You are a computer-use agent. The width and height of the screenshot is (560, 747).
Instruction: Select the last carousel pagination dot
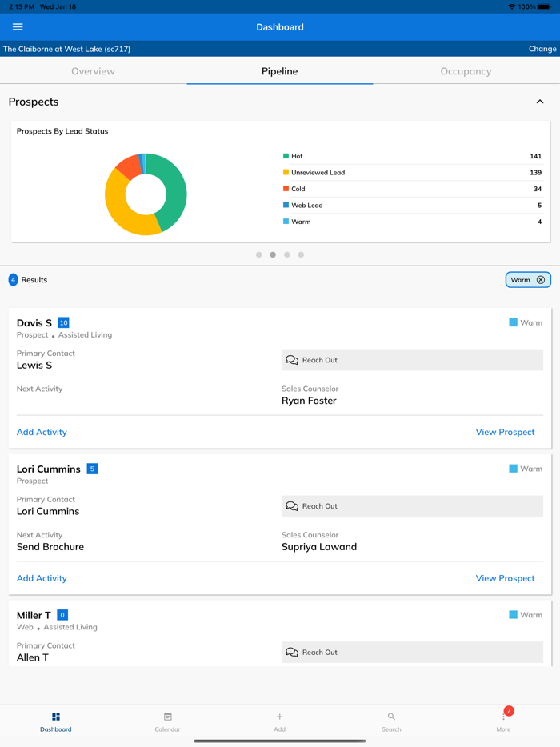click(301, 254)
